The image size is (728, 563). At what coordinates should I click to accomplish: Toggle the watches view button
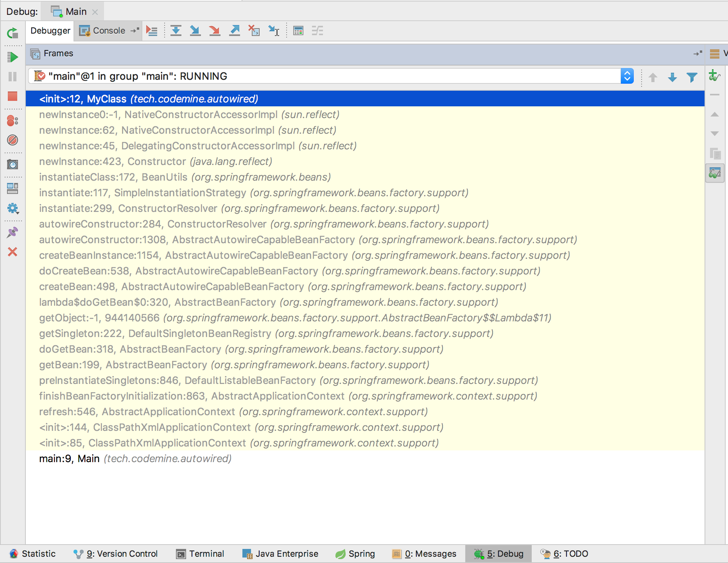click(715, 173)
